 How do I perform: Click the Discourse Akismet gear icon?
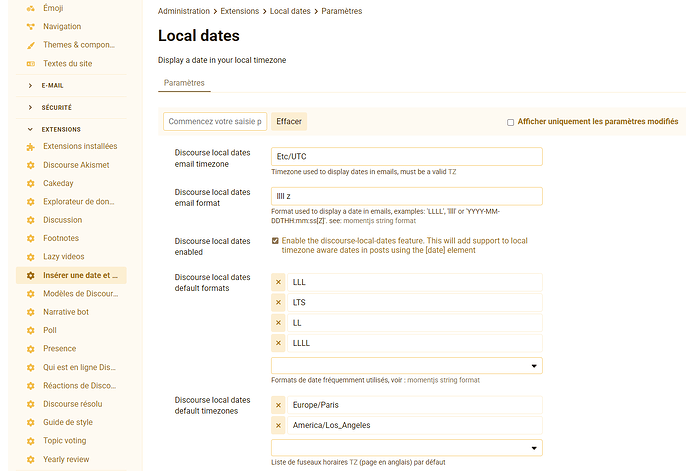(30, 165)
